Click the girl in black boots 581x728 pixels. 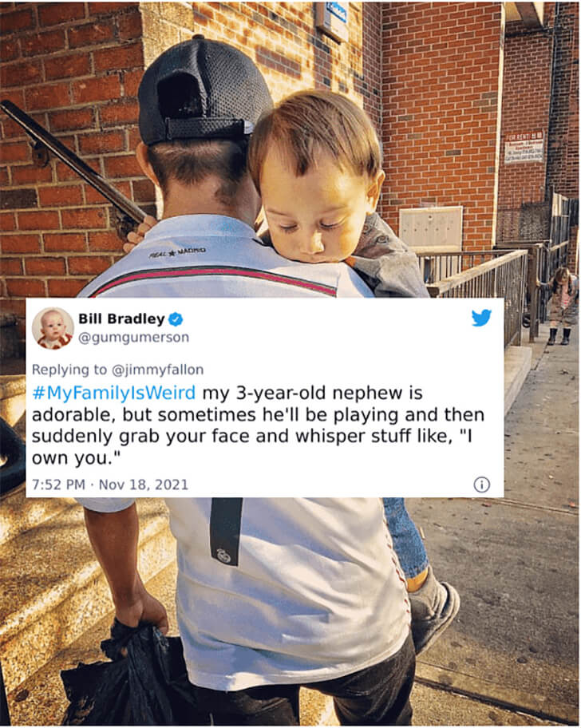[560, 305]
